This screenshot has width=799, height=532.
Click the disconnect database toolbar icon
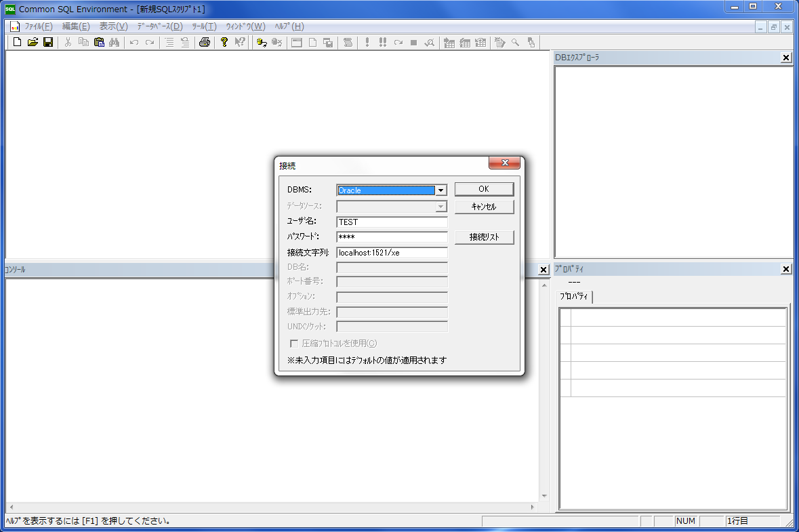[x=276, y=42]
